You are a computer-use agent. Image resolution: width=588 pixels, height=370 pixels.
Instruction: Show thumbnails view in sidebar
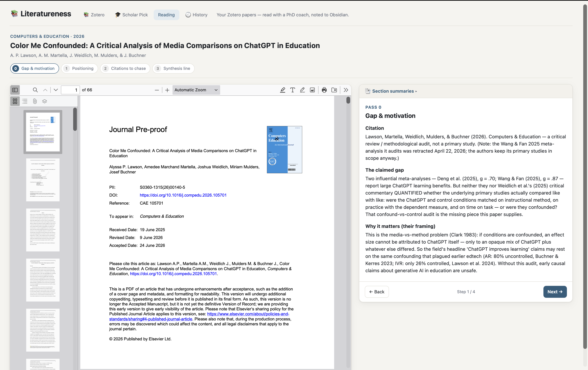tap(15, 101)
